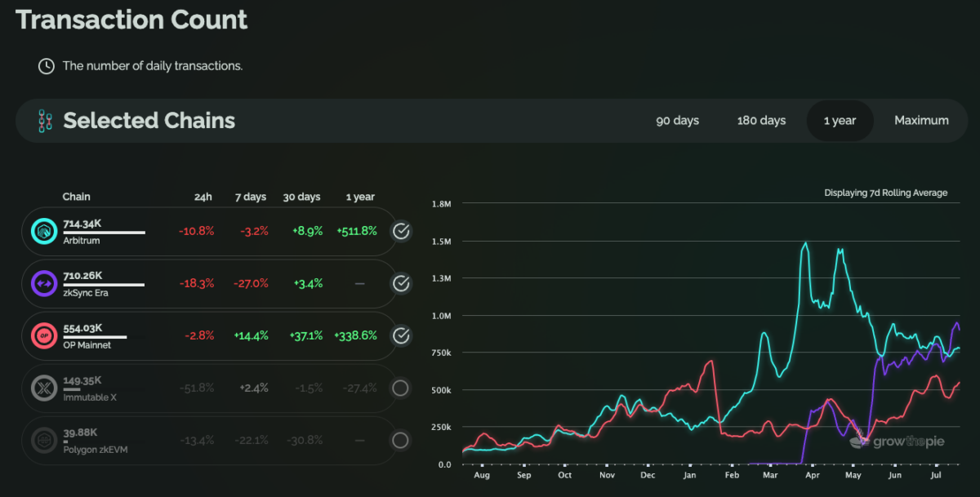This screenshot has width=980, height=497.
Task: Click the Arbitrum peak on the cyan line
Action: 806,243
